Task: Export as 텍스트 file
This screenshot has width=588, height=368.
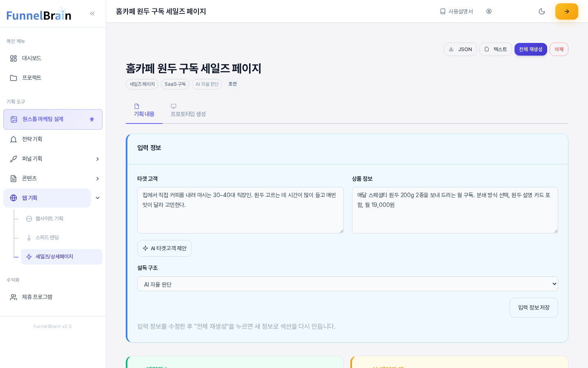Action: pos(496,49)
